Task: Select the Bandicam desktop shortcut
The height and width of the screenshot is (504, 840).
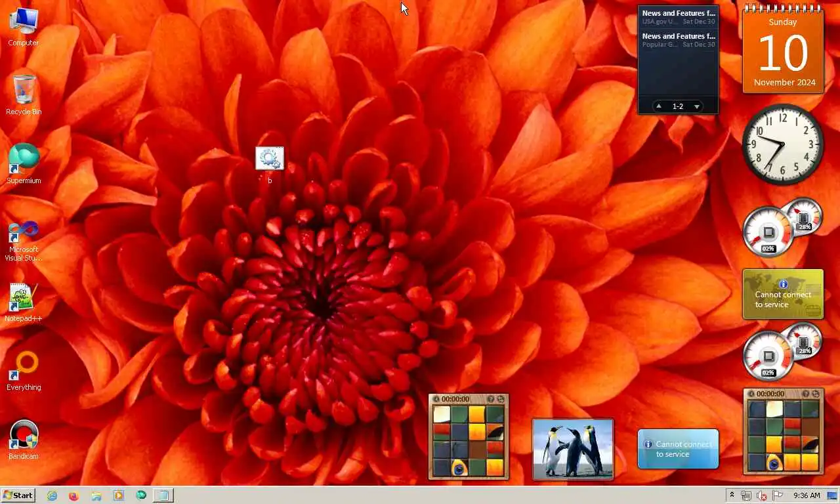Action: [24, 440]
